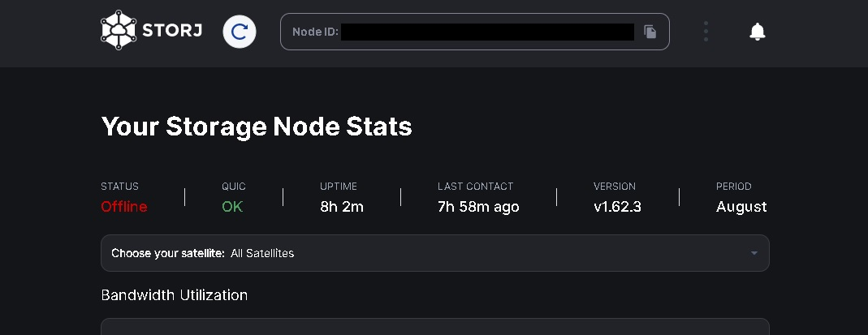Click the STORJ wordmark text
This screenshot has width=868, height=335.
pos(172,32)
